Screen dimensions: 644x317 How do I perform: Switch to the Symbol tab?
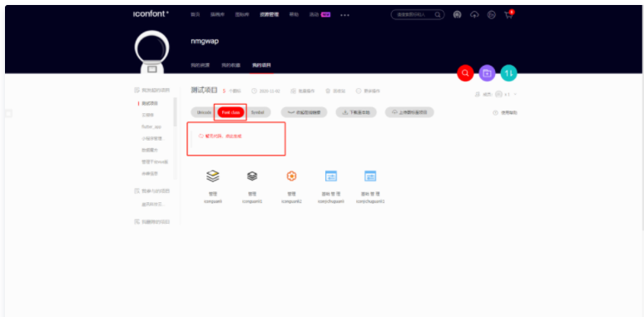tap(258, 112)
